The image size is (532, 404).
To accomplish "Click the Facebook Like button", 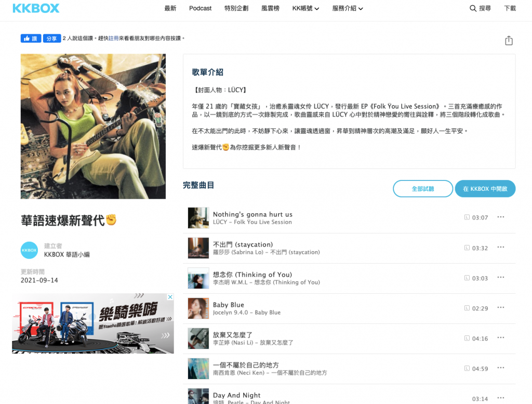I will [x=31, y=38].
